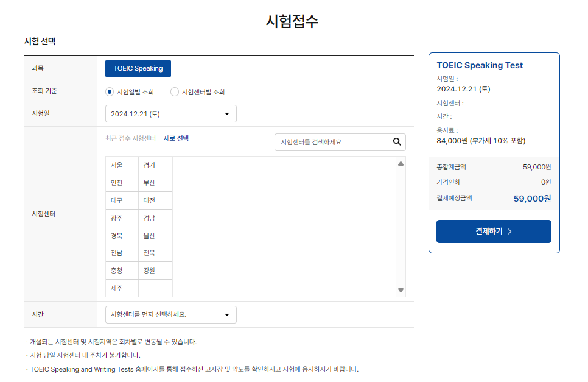Screen dimensions: 588x382
Task: Click the 새로 선택 link
Action: (176, 138)
